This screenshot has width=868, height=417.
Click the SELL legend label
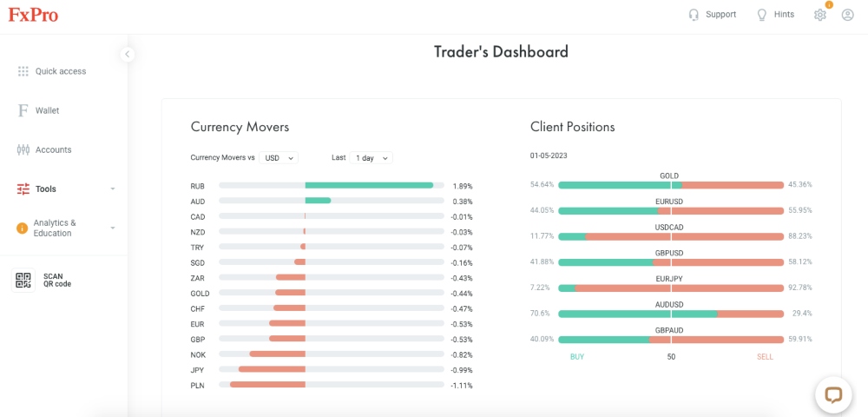(x=765, y=357)
